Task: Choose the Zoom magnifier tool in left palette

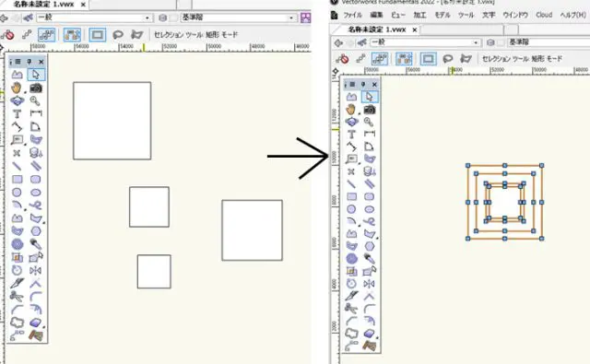Action: pos(35,100)
